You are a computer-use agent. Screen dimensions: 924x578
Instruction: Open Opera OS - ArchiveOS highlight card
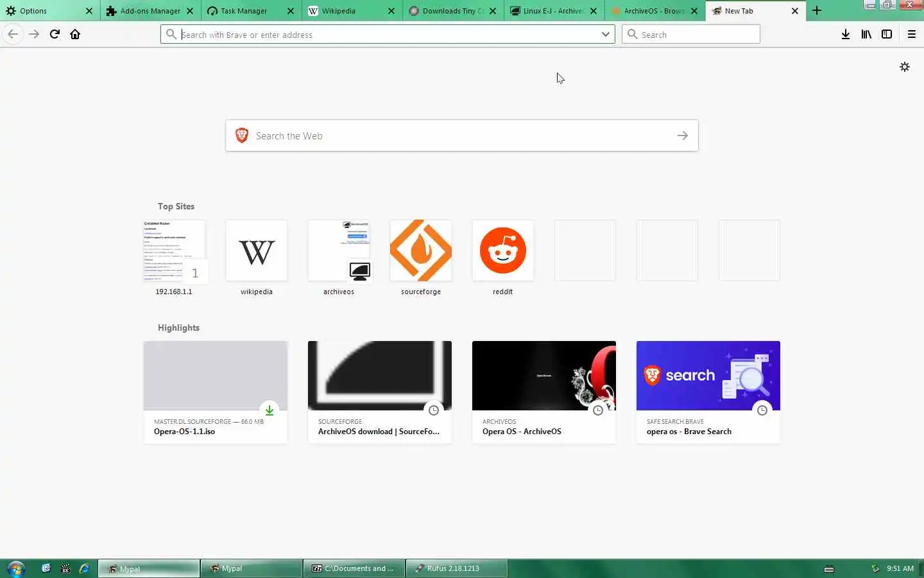pyautogui.click(x=544, y=392)
